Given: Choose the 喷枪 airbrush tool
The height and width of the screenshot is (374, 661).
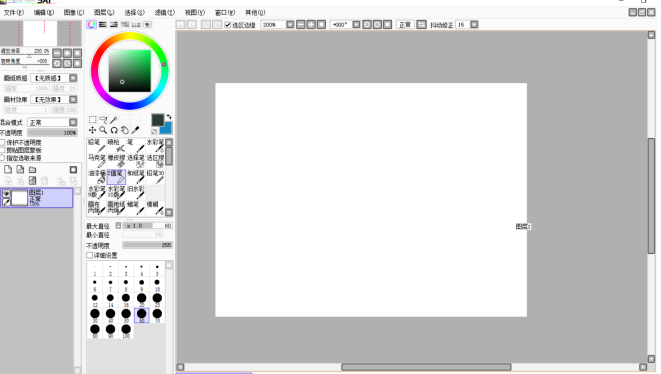Looking at the screenshot, I should (116, 146).
